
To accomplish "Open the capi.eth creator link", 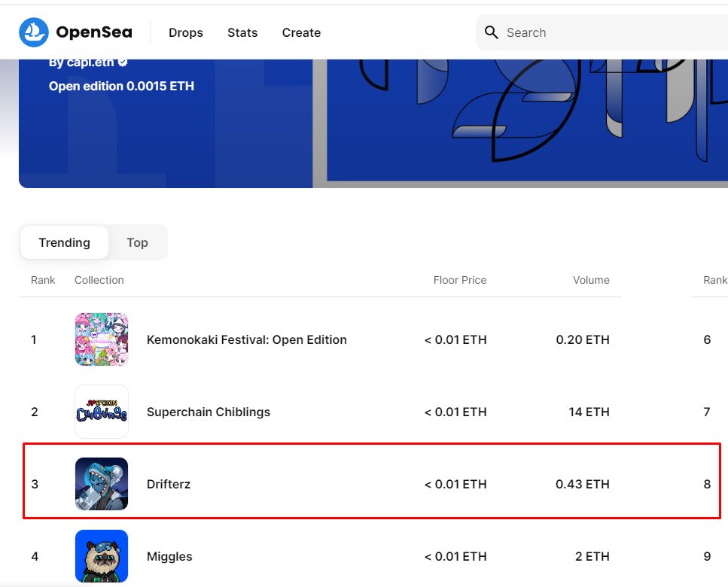I will (x=81, y=62).
